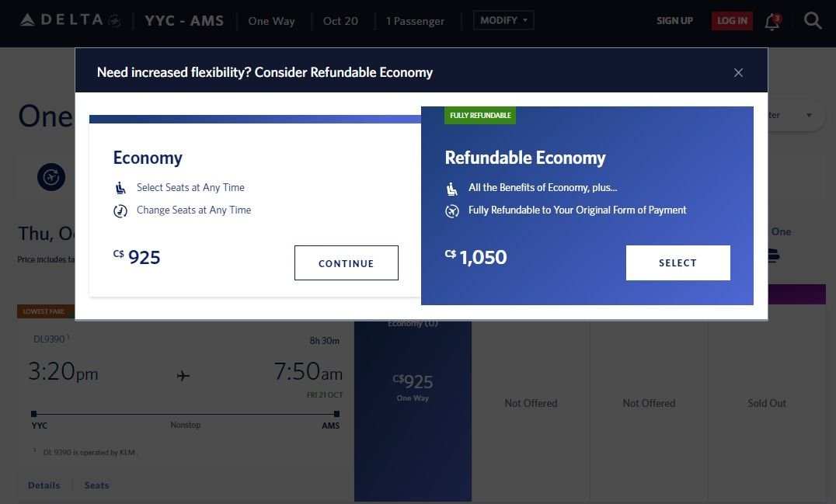The image size is (836, 504).
Task: Click the LOG IN button
Action: (x=731, y=21)
